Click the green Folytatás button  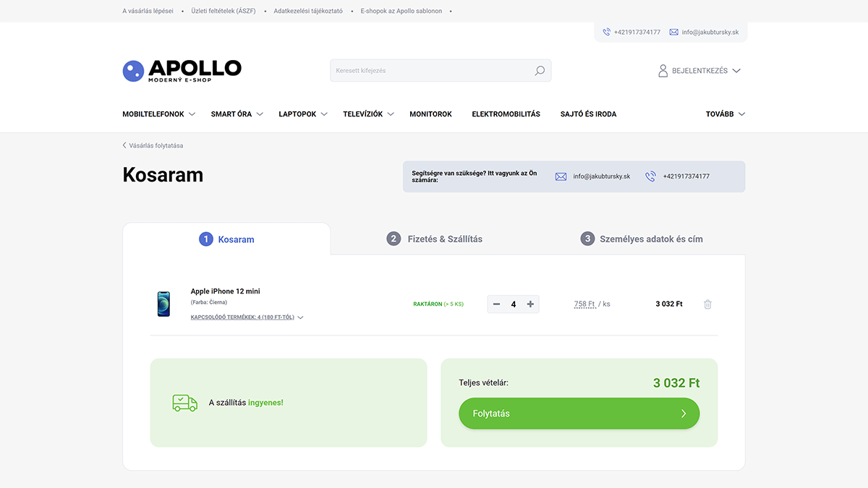click(x=579, y=414)
